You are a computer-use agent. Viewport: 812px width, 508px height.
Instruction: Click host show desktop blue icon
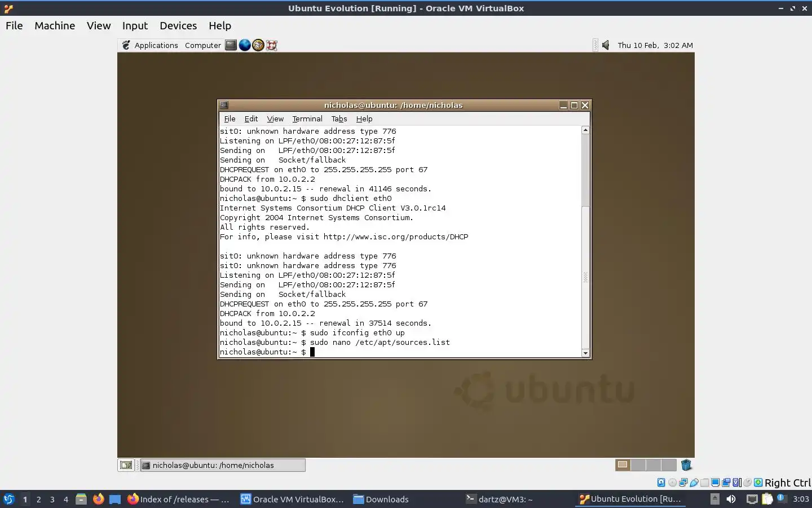115,499
